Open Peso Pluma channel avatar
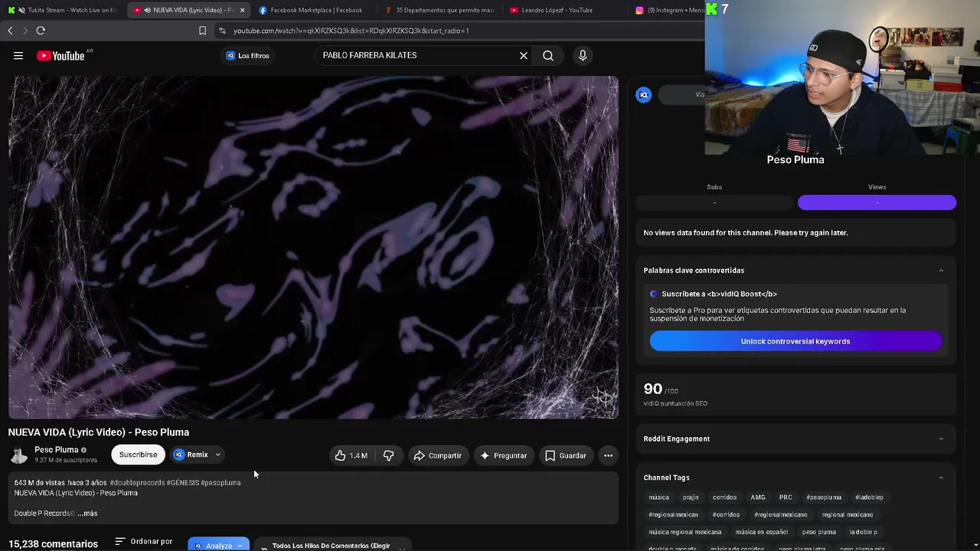The width and height of the screenshot is (980, 551). [18, 455]
